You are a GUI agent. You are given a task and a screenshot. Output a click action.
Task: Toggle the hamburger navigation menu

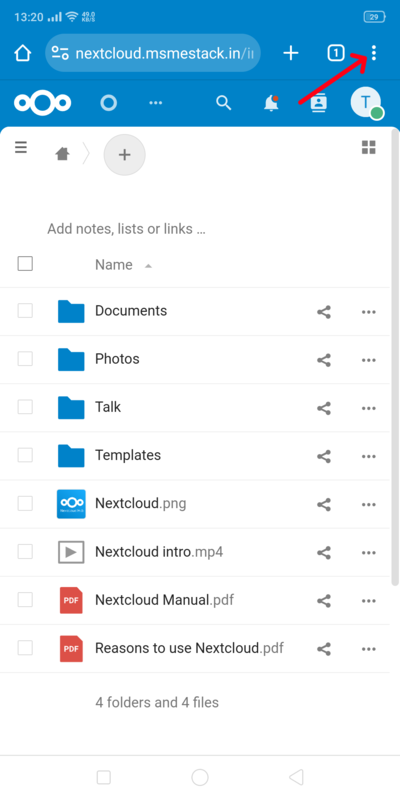[x=21, y=147]
